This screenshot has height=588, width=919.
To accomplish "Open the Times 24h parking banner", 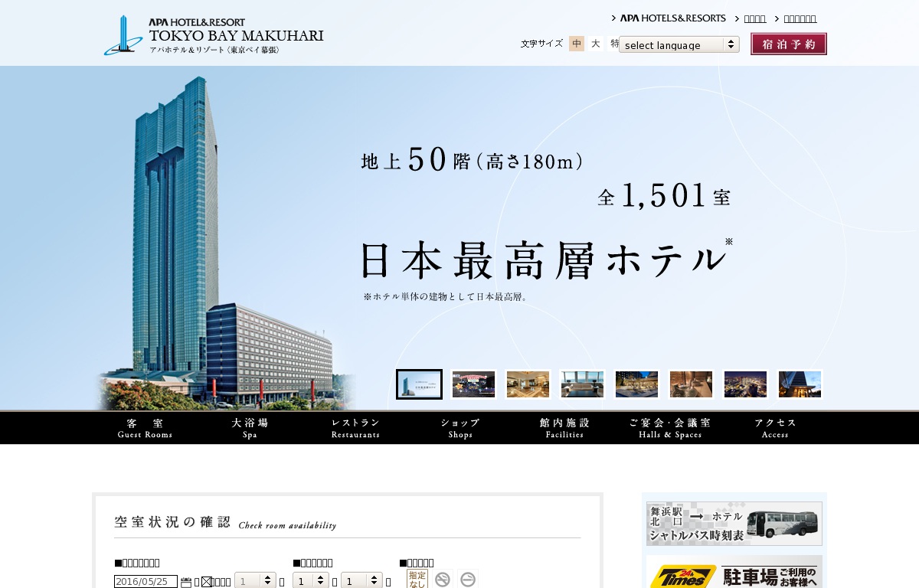I will tap(734, 572).
